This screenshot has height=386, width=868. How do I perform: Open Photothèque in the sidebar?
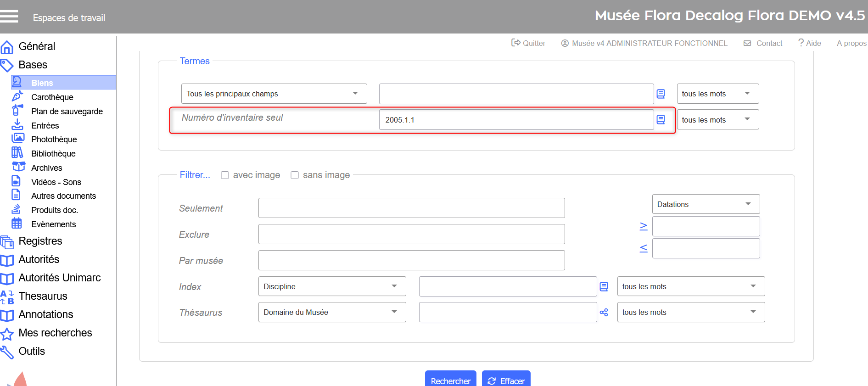(54, 140)
